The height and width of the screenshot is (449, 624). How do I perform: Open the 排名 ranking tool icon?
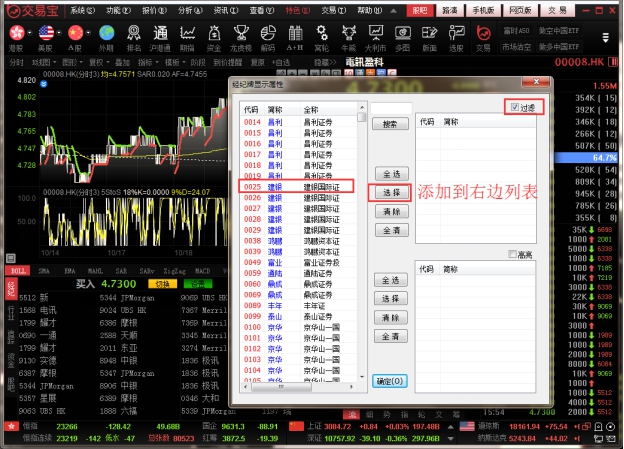click(133, 36)
